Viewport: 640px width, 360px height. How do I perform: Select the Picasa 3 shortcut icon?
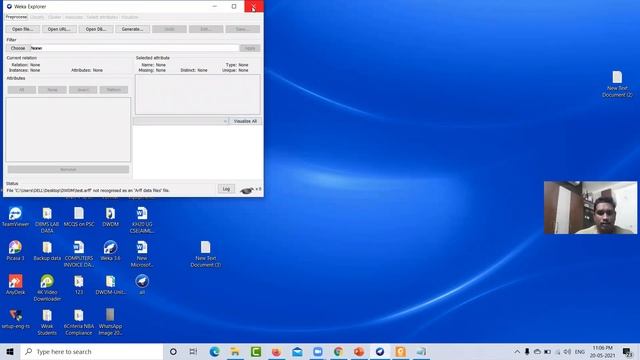pos(15,251)
